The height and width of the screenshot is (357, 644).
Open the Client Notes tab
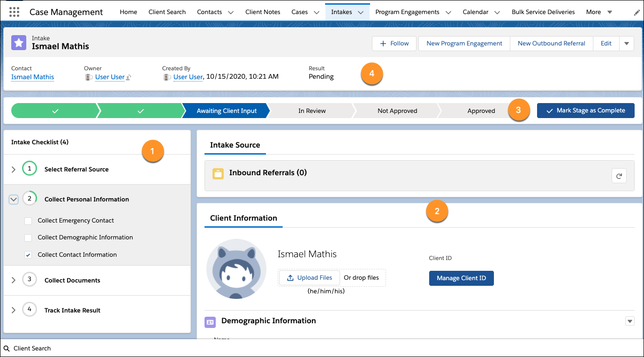(263, 12)
